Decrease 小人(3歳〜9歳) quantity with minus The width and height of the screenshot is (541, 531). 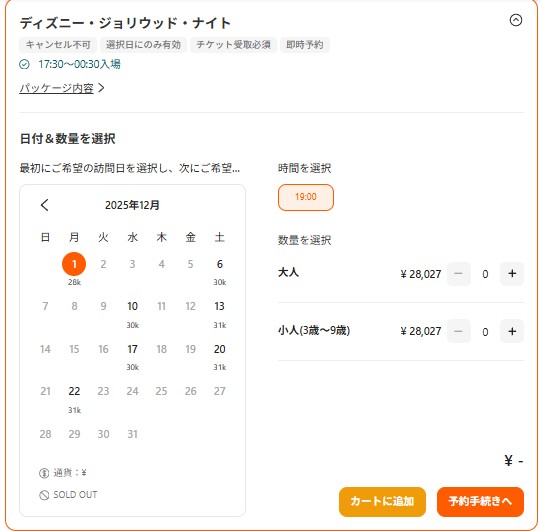click(458, 331)
